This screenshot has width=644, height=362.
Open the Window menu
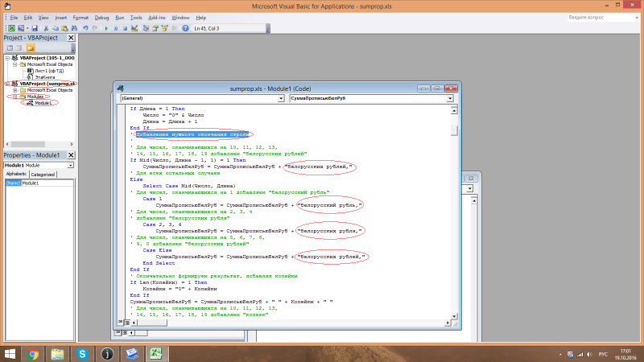tap(180, 18)
